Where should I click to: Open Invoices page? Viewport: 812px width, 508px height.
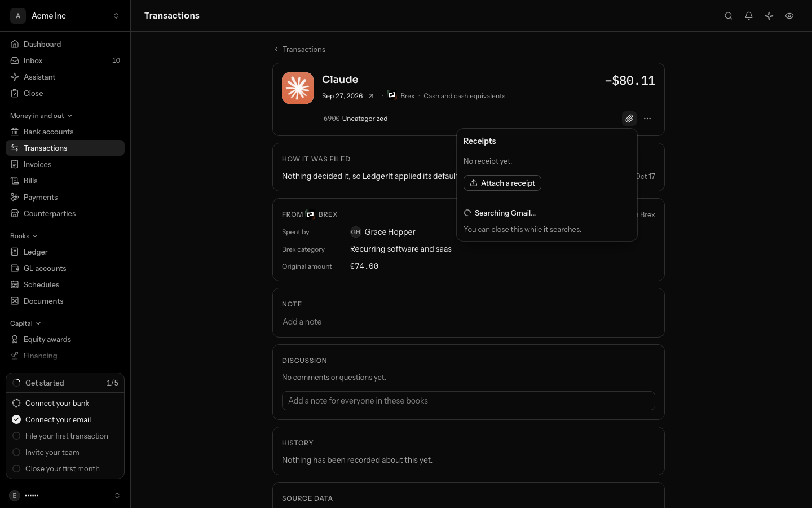pyautogui.click(x=65, y=164)
